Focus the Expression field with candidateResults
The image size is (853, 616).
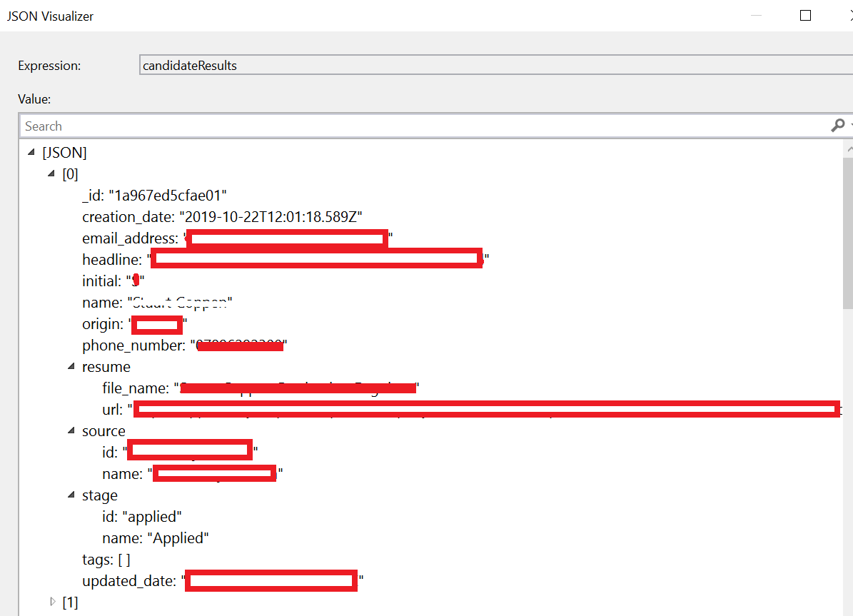pos(493,66)
